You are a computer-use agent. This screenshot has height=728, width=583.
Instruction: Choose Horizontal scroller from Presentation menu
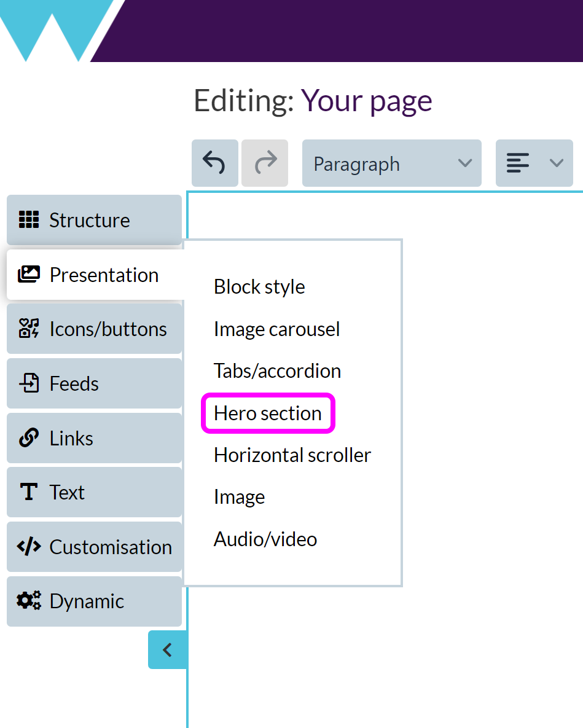click(292, 455)
